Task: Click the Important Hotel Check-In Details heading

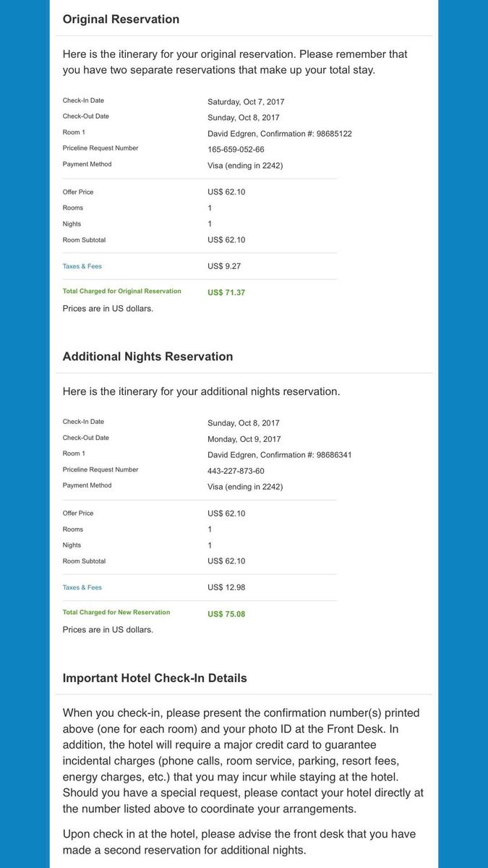Action: 155,678
